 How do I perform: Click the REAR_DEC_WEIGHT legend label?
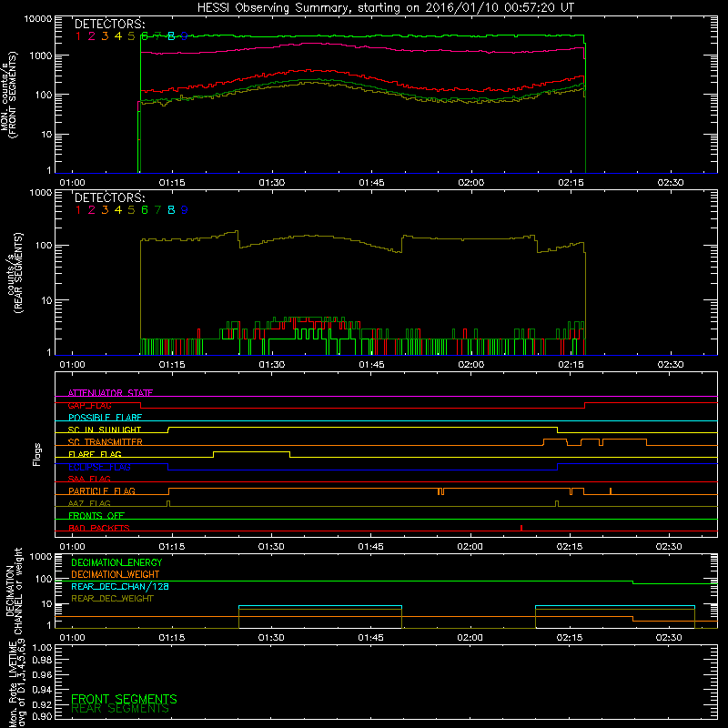tap(112, 599)
